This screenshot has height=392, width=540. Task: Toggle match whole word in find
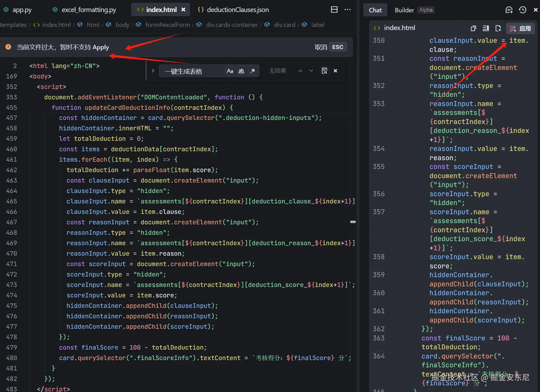241,71
